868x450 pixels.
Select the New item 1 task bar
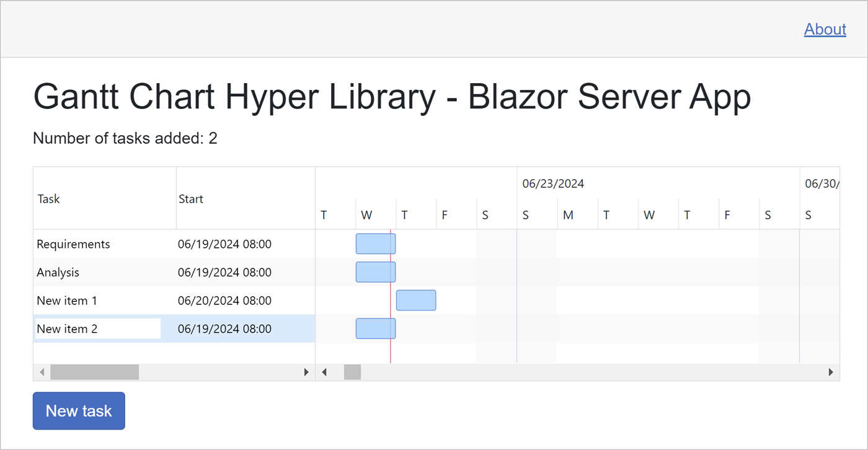[415, 300]
